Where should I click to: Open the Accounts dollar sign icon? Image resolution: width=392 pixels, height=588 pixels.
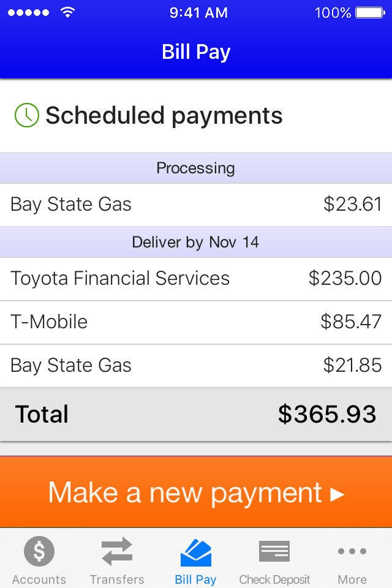coord(39,551)
